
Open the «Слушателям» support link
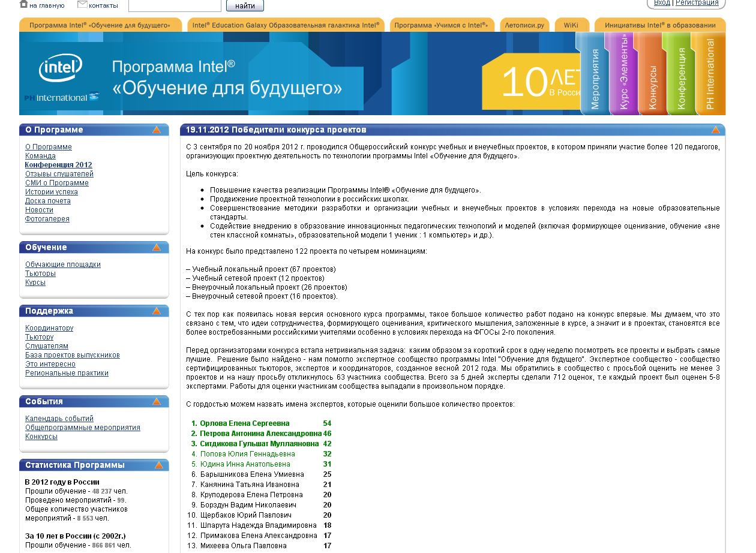pos(47,346)
